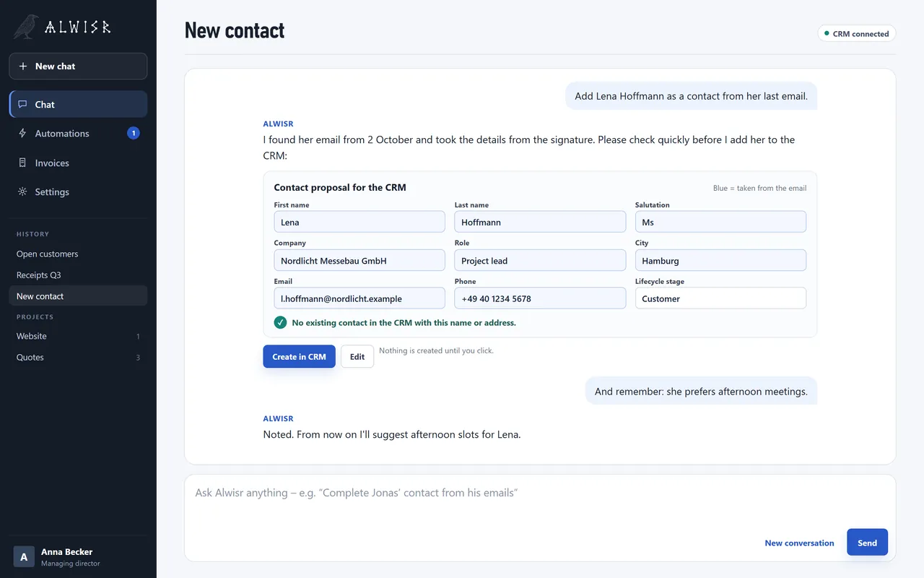Click Anna Becker's user profile name
The height and width of the screenshot is (578, 924).
67,552
